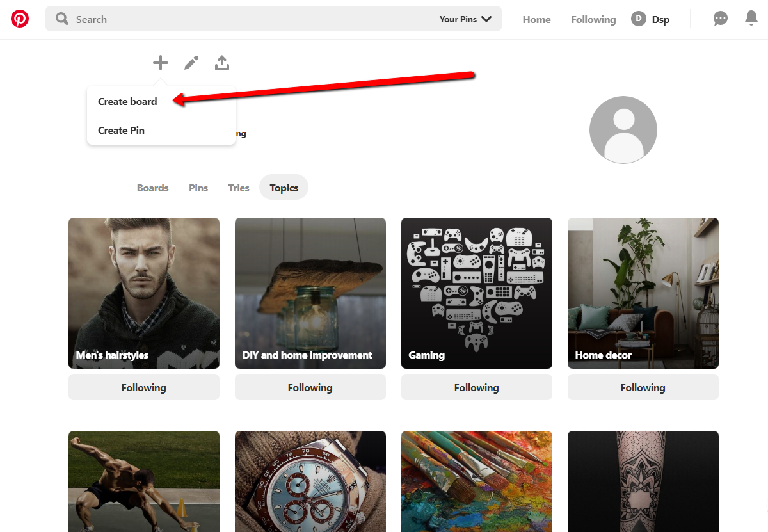This screenshot has height=532, width=768.
Task: Click the large profile avatar picture
Action: tap(623, 130)
